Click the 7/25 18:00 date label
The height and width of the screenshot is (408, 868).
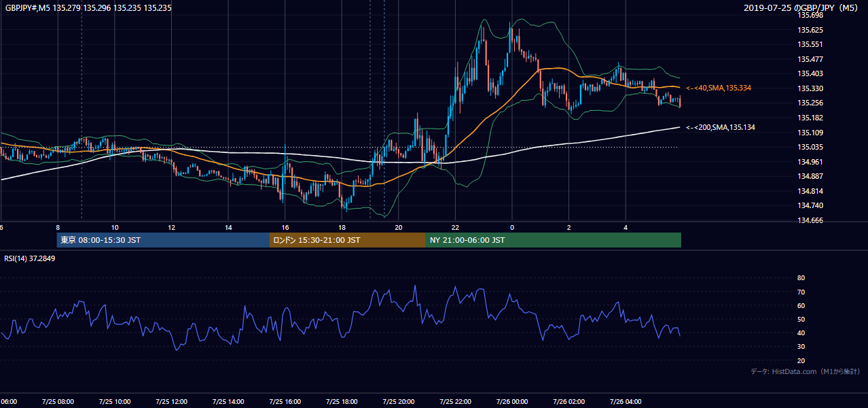coord(342,402)
